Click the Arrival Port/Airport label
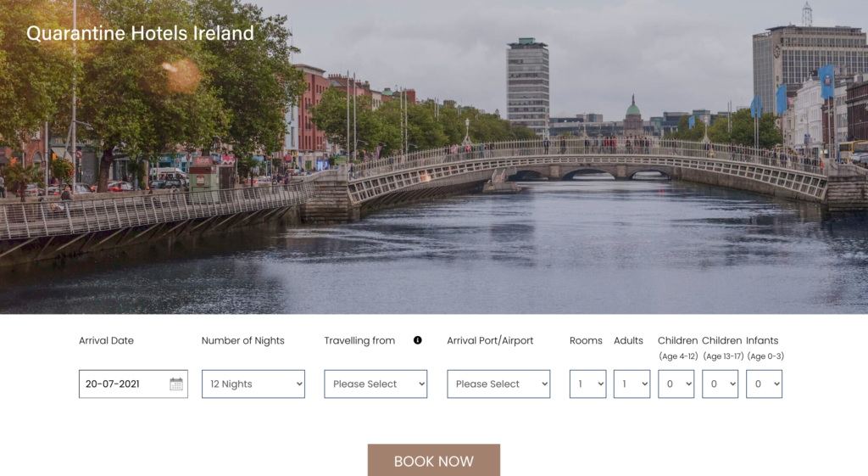Image resolution: width=868 pixels, height=476 pixels. [x=490, y=341]
